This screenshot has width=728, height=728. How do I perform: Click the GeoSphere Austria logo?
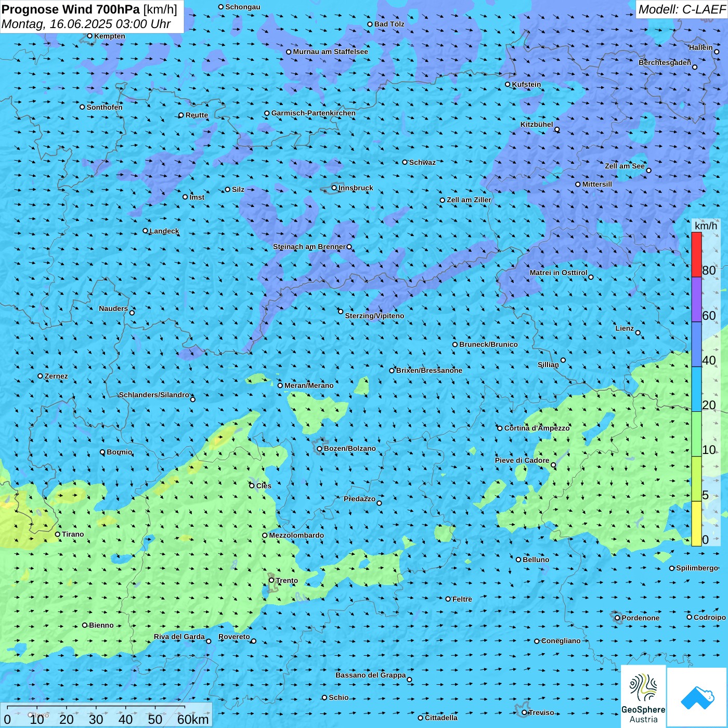coord(643,696)
